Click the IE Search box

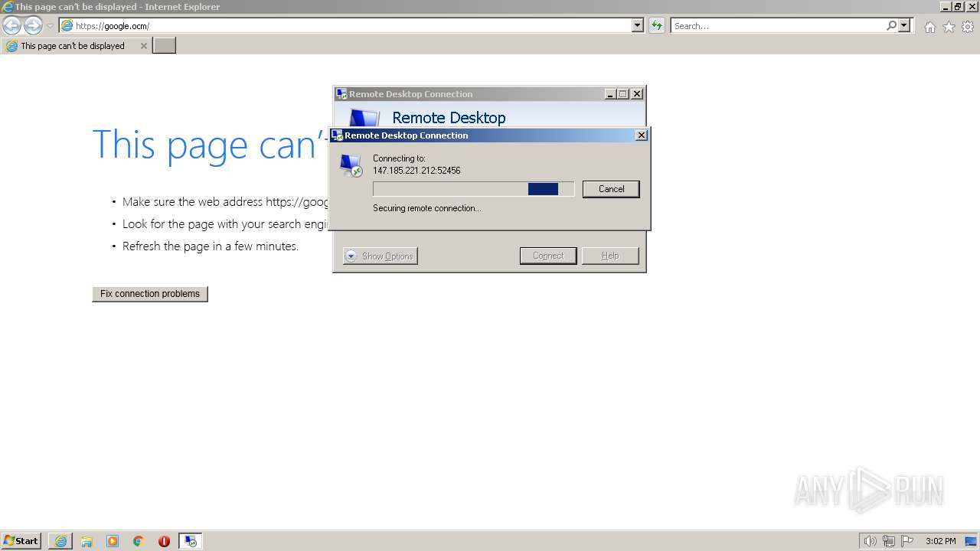click(778, 26)
